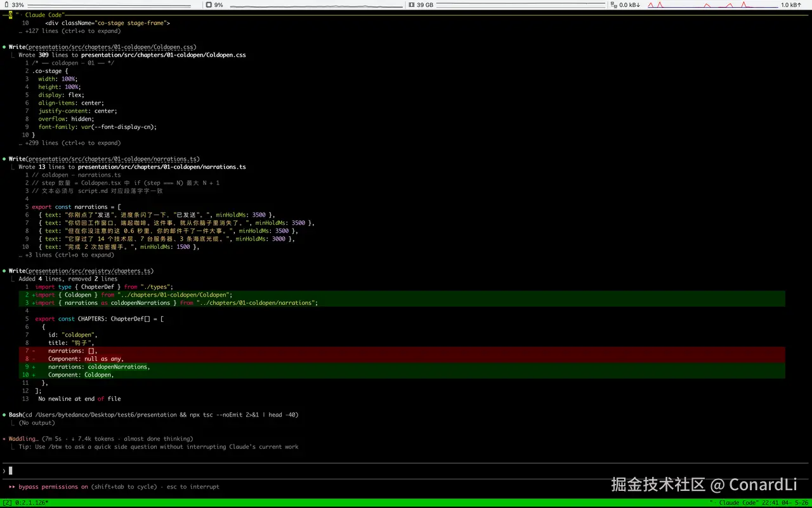This screenshot has height=508, width=812.
Task: Click the 'export const narrations = [' line
Action: (x=76, y=207)
